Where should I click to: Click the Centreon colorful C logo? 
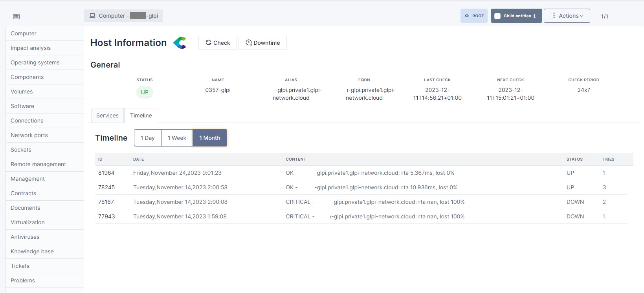180,43
